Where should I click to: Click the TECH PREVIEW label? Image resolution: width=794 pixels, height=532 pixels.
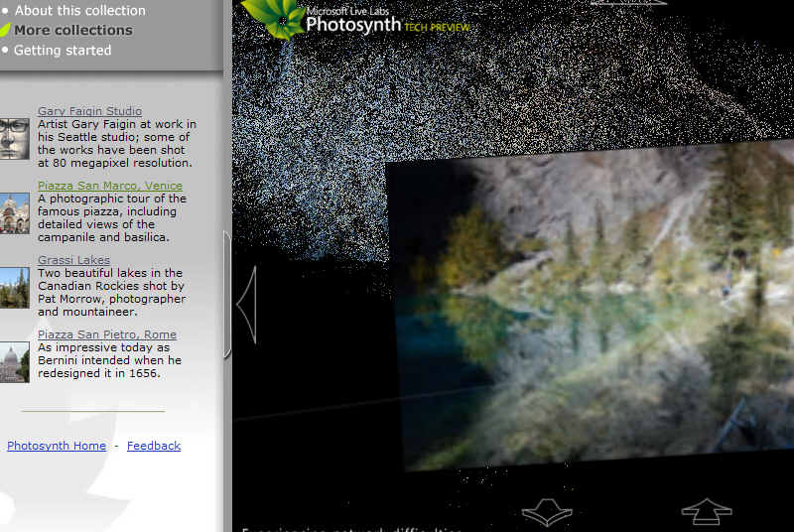(437, 28)
